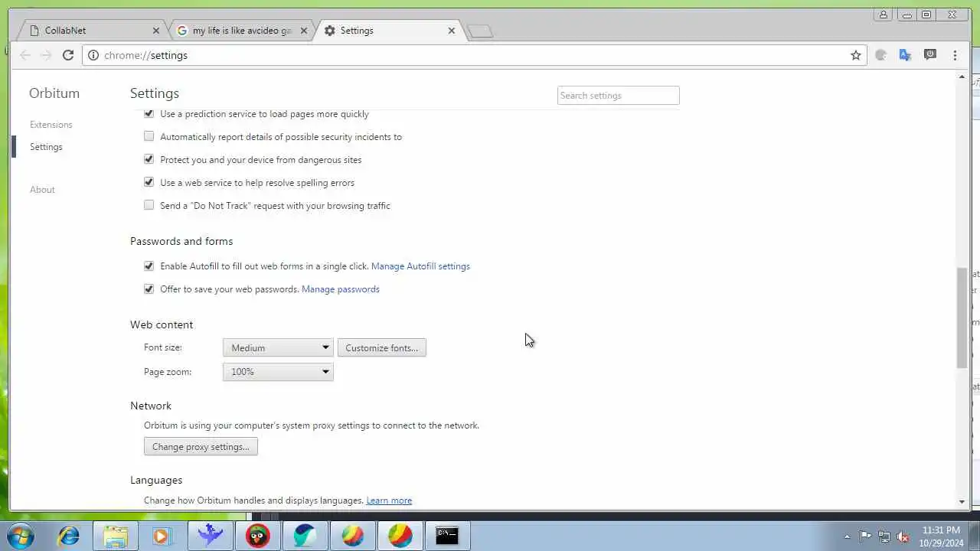Image resolution: width=980 pixels, height=551 pixels.
Task: Click the scrollbar up arrow
Action: (x=962, y=77)
